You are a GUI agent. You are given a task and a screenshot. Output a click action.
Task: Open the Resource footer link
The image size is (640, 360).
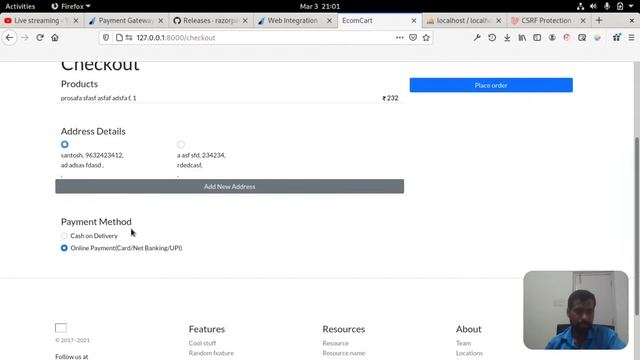(x=336, y=343)
